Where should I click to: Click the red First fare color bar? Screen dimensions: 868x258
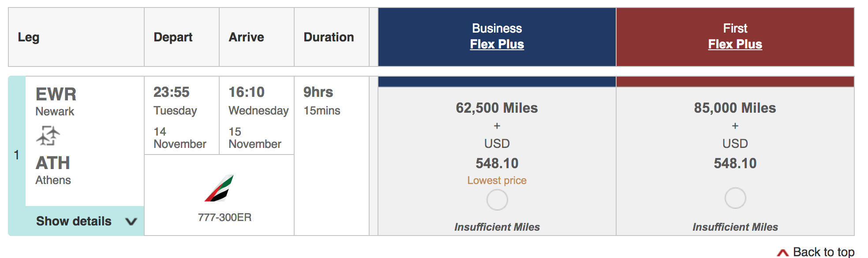[x=735, y=81]
